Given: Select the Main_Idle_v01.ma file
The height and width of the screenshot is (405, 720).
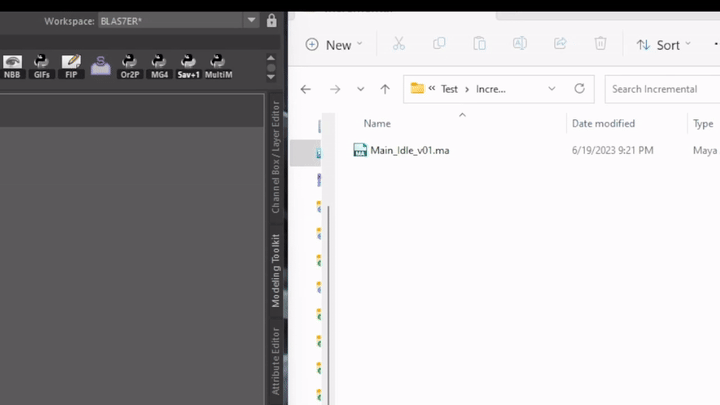Looking at the screenshot, I should (x=410, y=151).
